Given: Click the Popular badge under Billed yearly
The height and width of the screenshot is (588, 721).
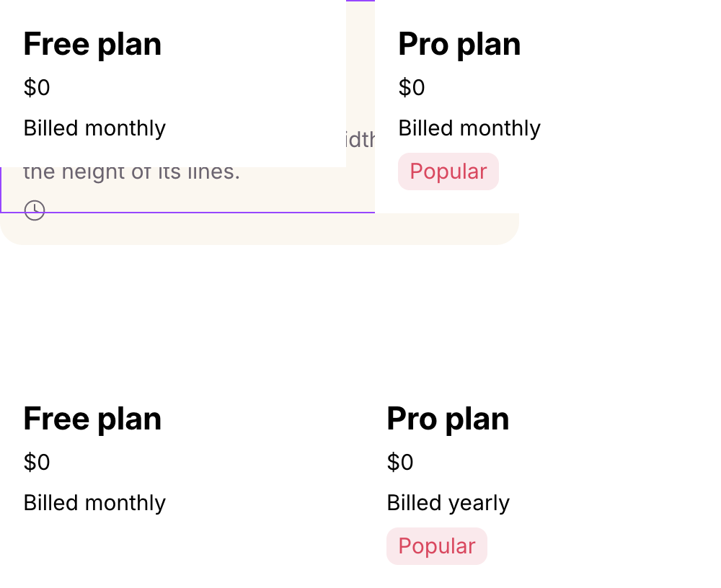Looking at the screenshot, I should tap(437, 546).
